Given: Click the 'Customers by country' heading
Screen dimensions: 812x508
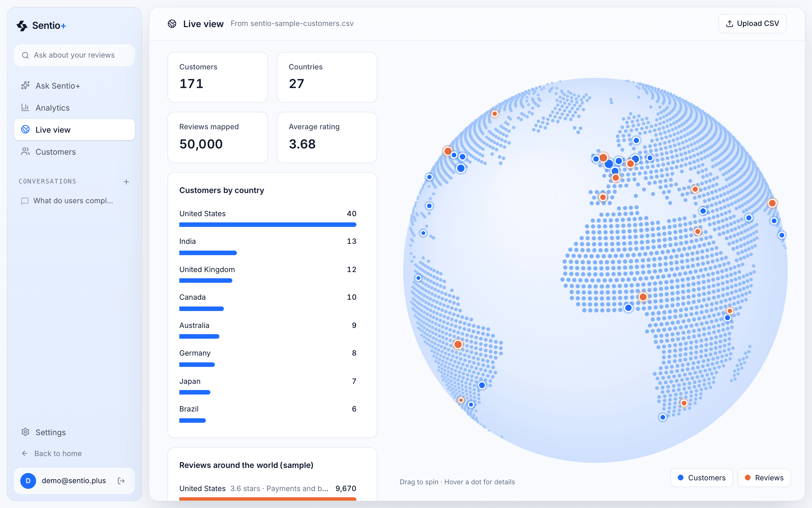Looking at the screenshot, I should point(221,190).
